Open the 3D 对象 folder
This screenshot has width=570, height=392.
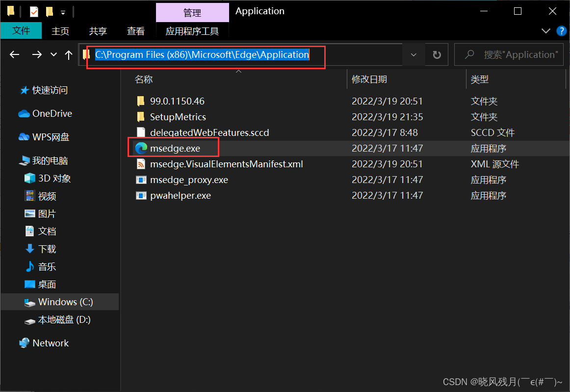tap(54, 178)
